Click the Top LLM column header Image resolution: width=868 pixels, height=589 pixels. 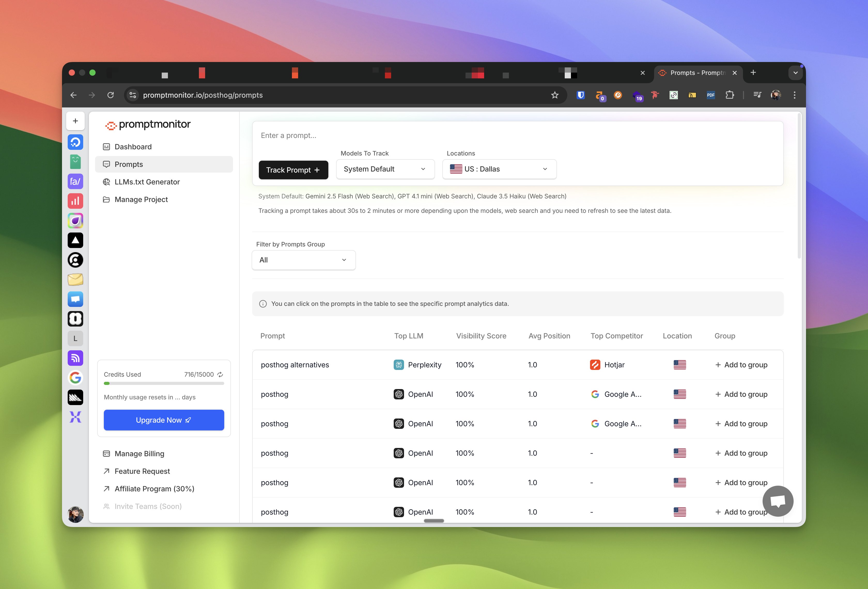coord(409,336)
